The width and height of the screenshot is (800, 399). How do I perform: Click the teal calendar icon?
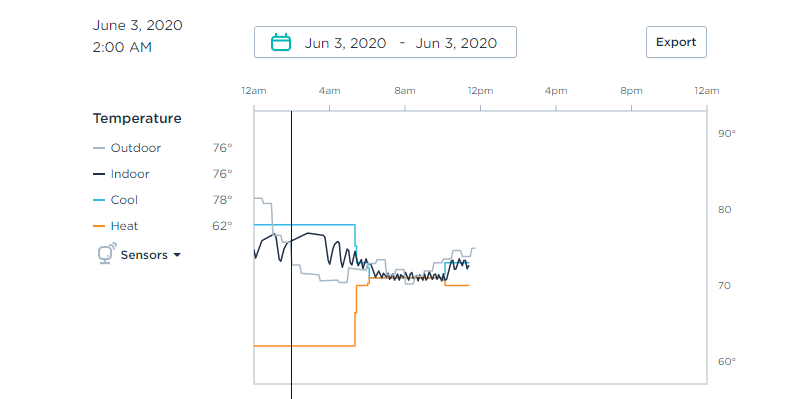click(x=281, y=42)
